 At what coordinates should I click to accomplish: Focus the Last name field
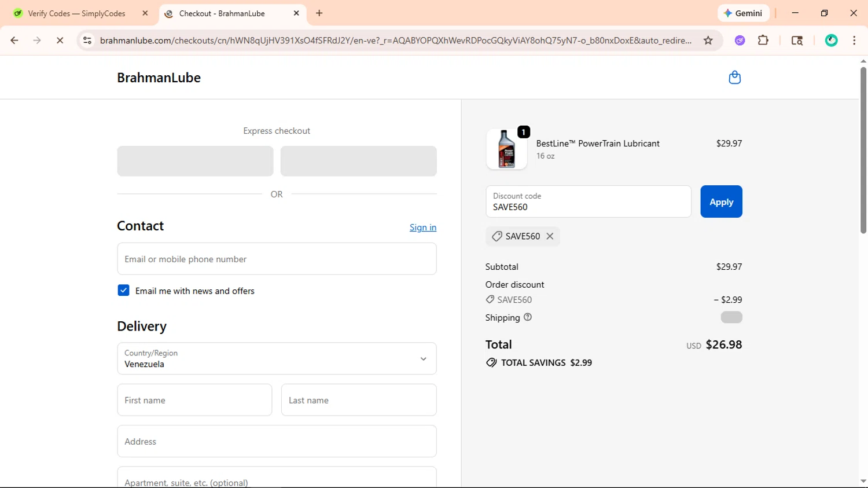point(359,400)
